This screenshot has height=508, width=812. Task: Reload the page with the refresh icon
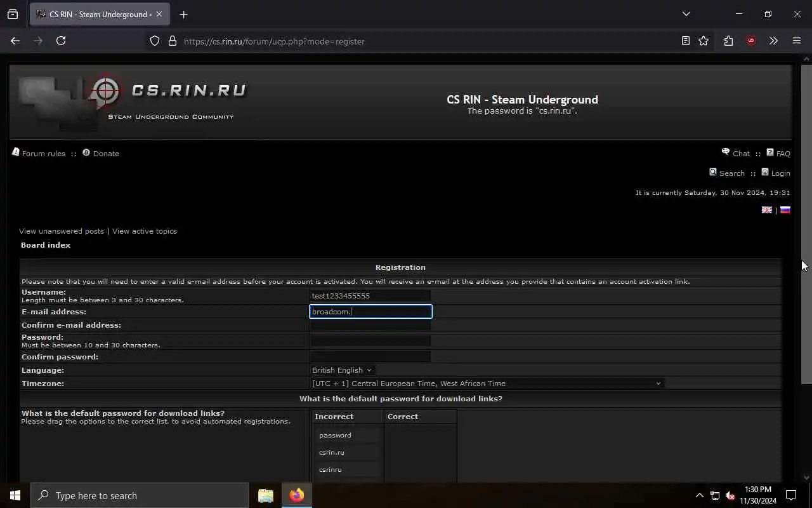pos(61,41)
